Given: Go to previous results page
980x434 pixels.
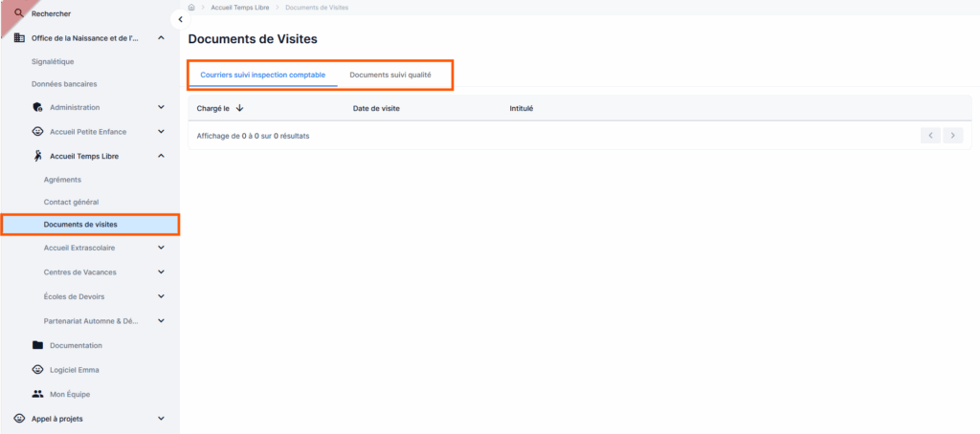Looking at the screenshot, I should coord(930,136).
